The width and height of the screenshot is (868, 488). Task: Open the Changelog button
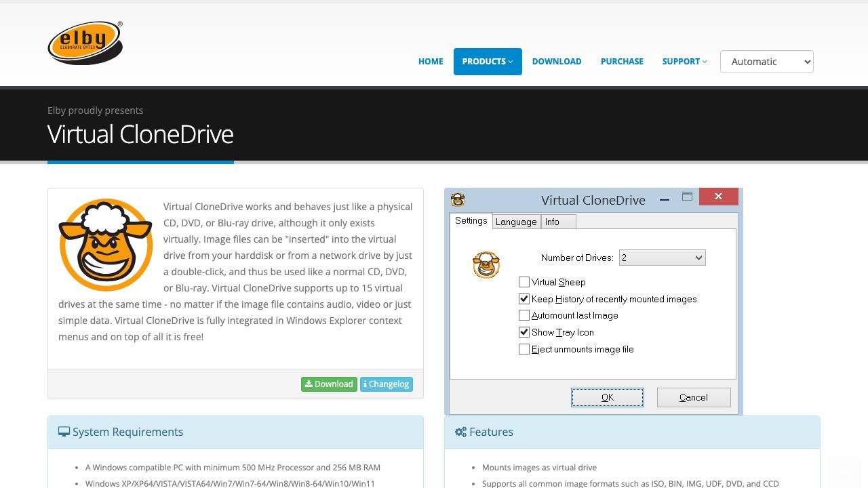[387, 384]
